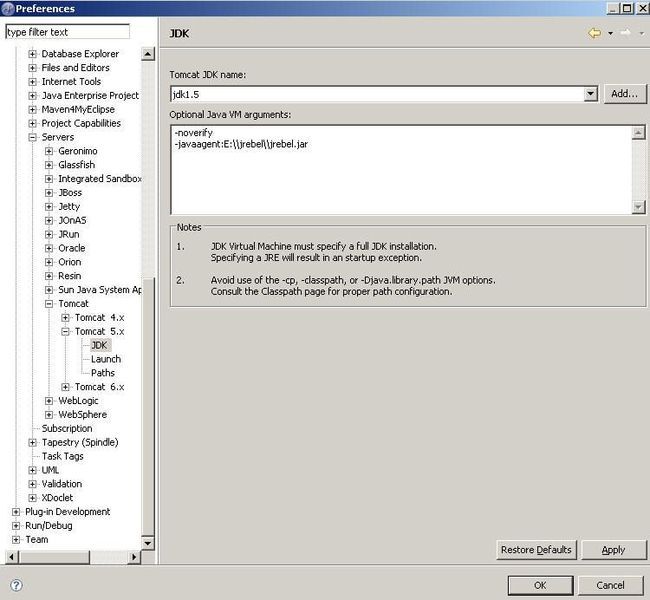Select the JDK tree item

(x=99, y=345)
